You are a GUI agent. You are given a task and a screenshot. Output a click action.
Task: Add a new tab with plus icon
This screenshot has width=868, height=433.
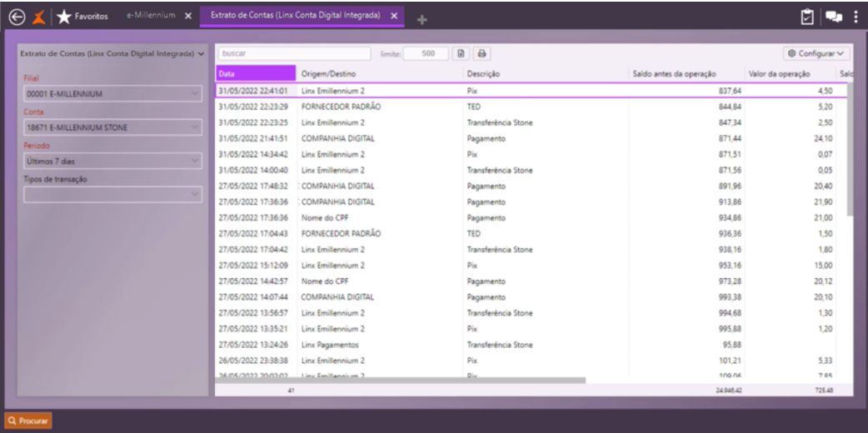422,20
